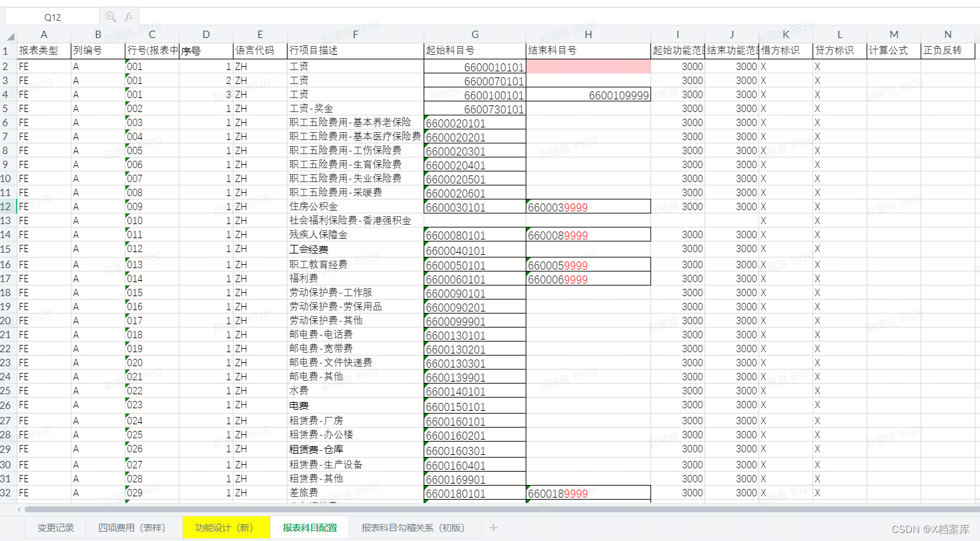The height and width of the screenshot is (541, 980).
Task: Select the pink highlighted cell in row 2
Action: point(588,66)
